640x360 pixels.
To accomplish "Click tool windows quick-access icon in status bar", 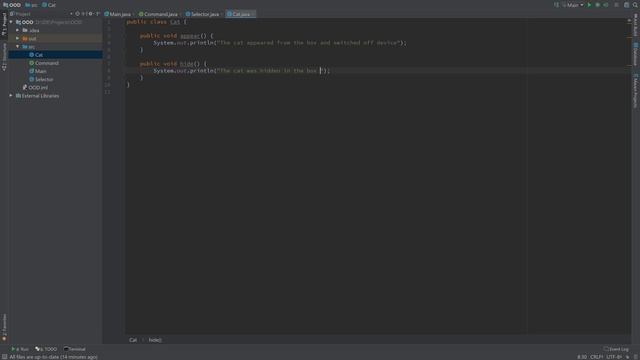I will [x=4, y=357].
